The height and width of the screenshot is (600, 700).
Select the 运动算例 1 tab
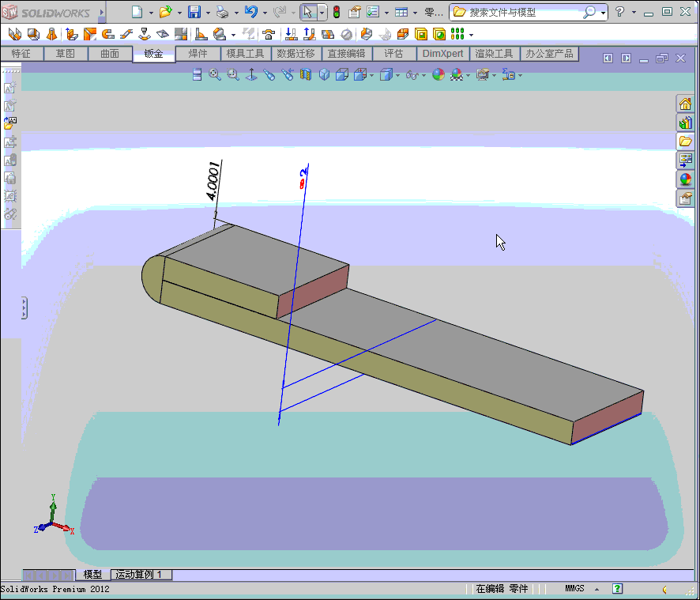(141, 575)
